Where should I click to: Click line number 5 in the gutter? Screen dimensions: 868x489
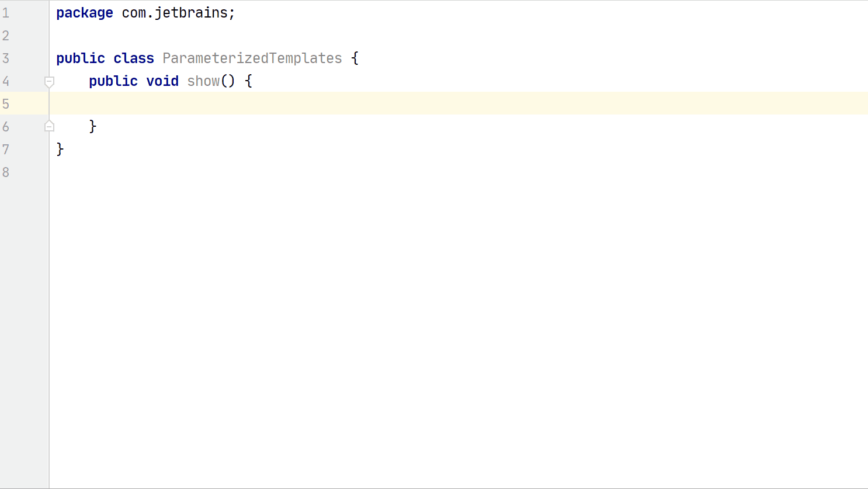click(x=6, y=104)
